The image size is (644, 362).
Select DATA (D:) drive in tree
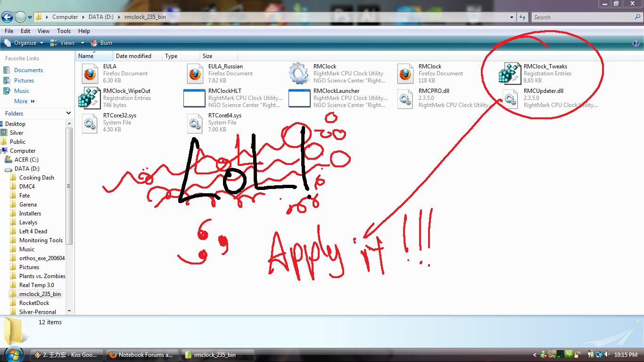(x=27, y=169)
